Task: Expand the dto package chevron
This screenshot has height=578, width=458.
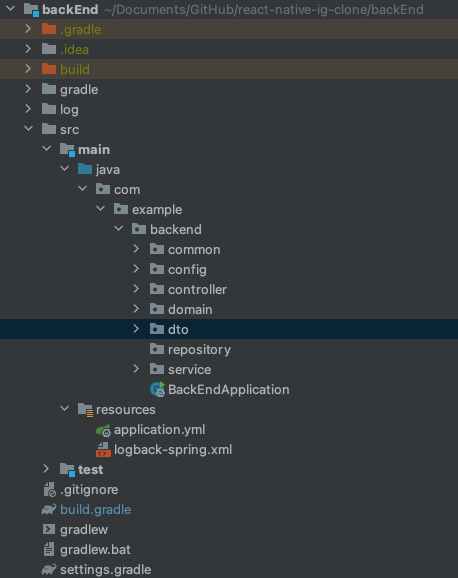Action: tap(136, 328)
